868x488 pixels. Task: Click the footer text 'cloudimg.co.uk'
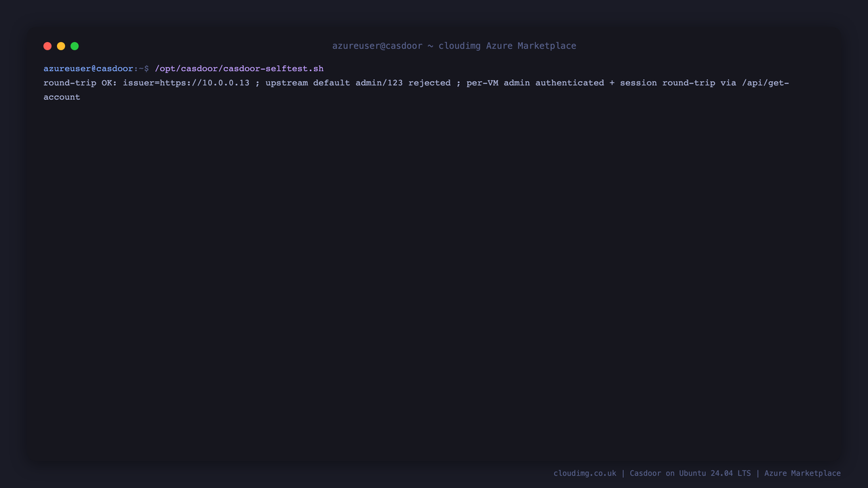pos(585,473)
